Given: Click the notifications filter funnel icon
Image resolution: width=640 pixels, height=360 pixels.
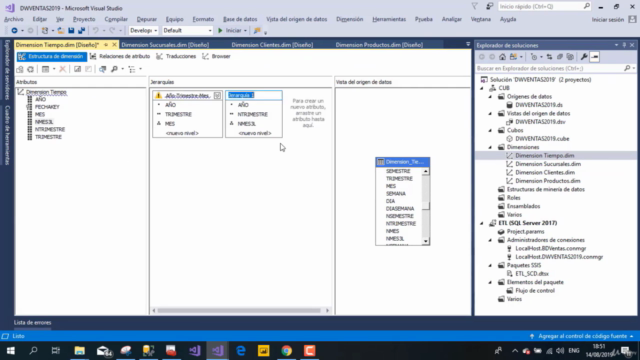Looking at the screenshot, I should pyautogui.click(x=475, y=7).
